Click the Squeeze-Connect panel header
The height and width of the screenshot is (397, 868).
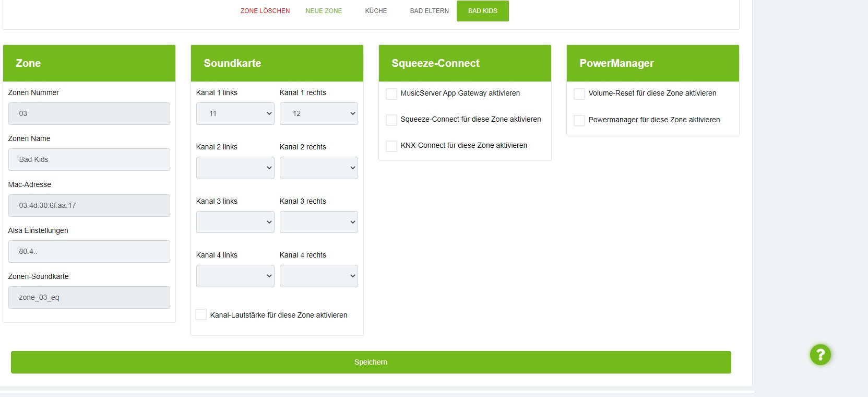pos(465,63)
